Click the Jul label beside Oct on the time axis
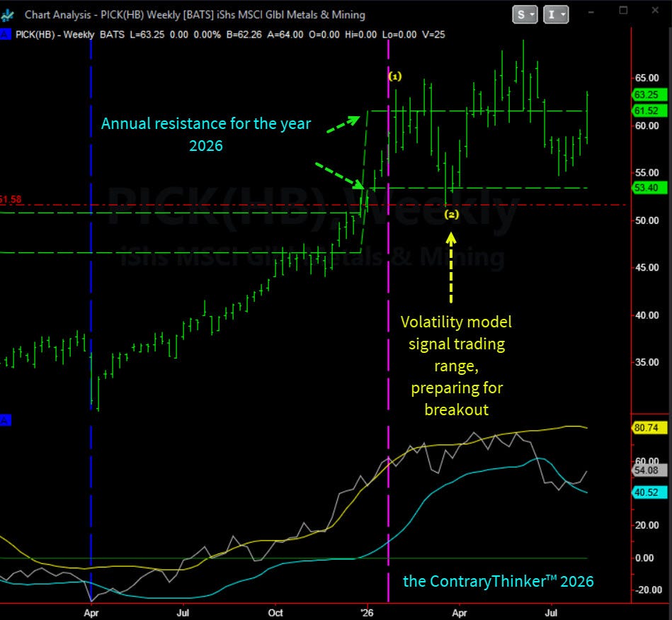This screenshot has width=672, height=620. coord(183,613)
